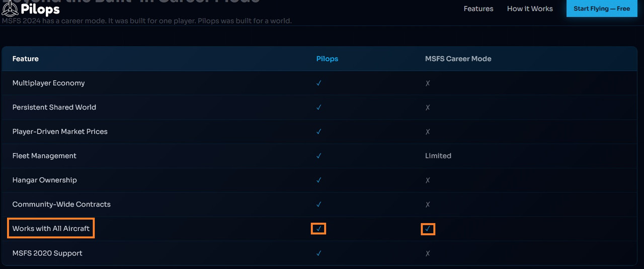Screen dimensions: 644x269
Task: Click the MSFS X mark for Hangar Ownership
Action: coord(428,180)
